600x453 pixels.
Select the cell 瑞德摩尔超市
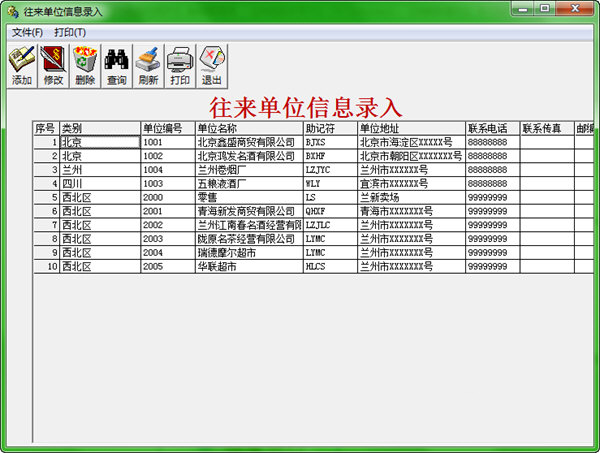coord(249,253)
